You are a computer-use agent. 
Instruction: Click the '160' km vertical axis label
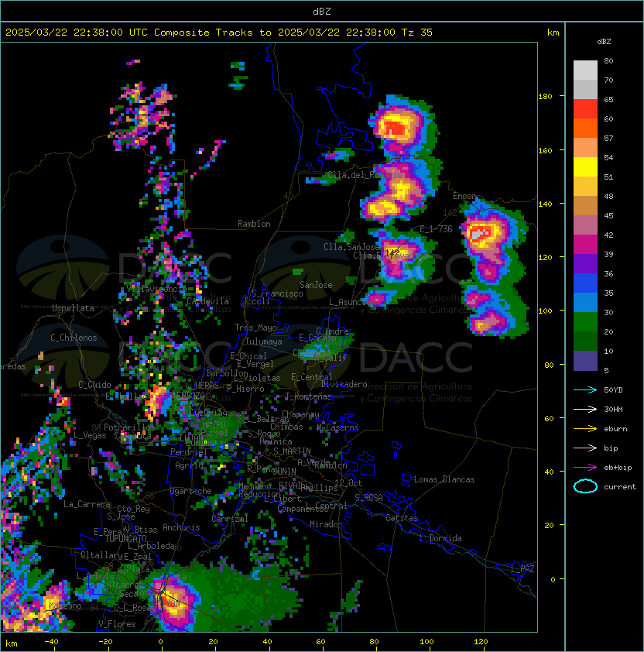(545, 150)
